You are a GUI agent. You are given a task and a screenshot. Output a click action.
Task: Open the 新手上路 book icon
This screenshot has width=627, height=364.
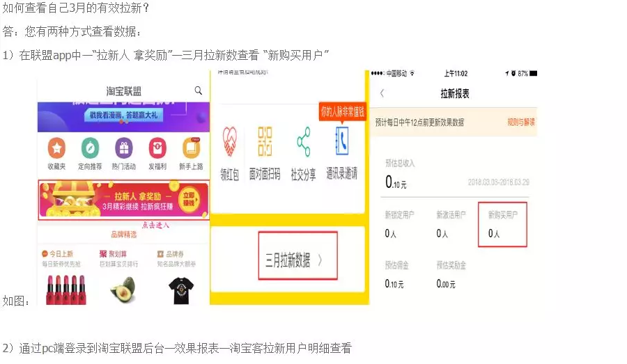coord(191,148)
